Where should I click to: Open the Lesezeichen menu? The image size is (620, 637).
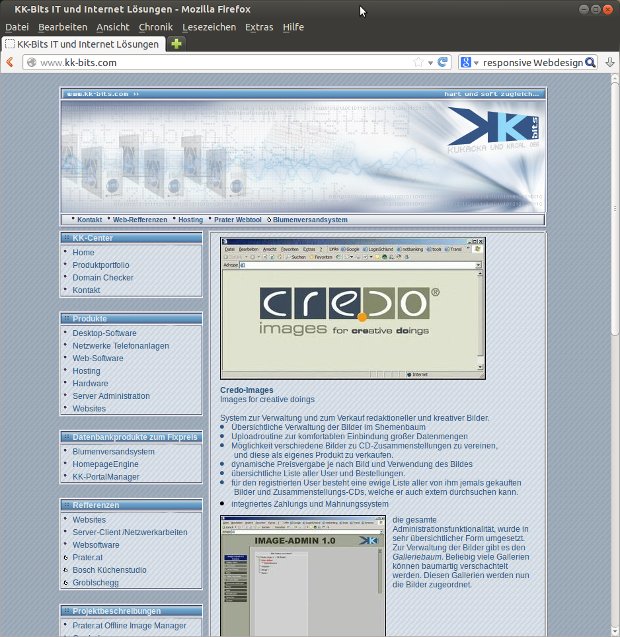(209, 27)
